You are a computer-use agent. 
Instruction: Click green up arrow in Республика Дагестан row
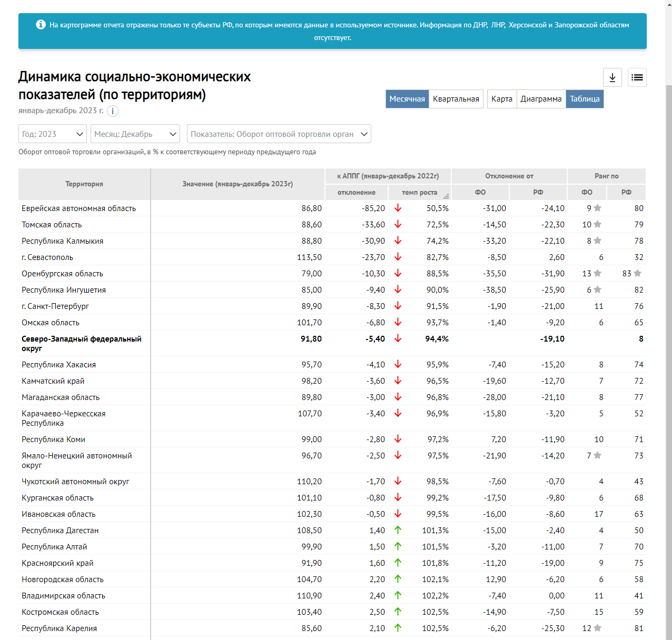[x=398, y=531]
